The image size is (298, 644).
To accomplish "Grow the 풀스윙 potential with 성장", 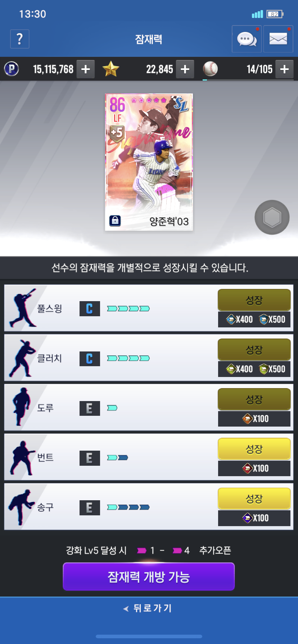I will (x=254, y=300).
